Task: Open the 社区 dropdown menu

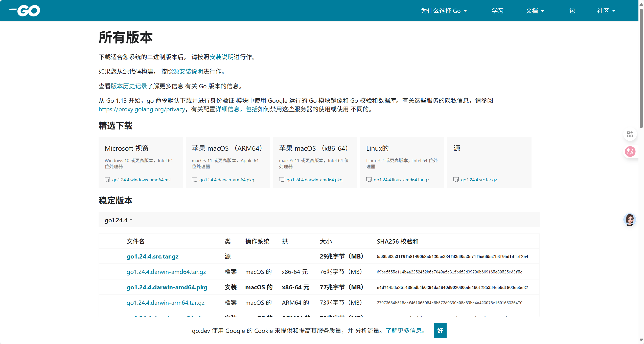Action: [x=606, y=11]
